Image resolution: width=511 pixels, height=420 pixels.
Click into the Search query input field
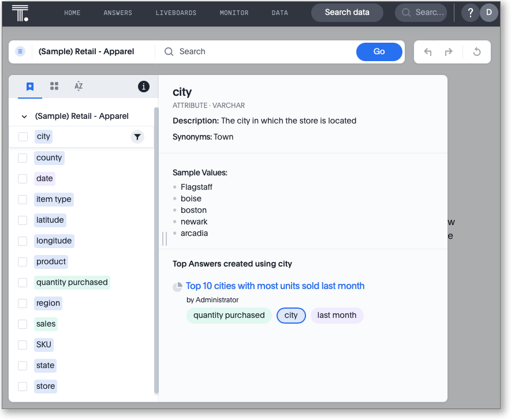pyautogui.click(x=260, y=52)
